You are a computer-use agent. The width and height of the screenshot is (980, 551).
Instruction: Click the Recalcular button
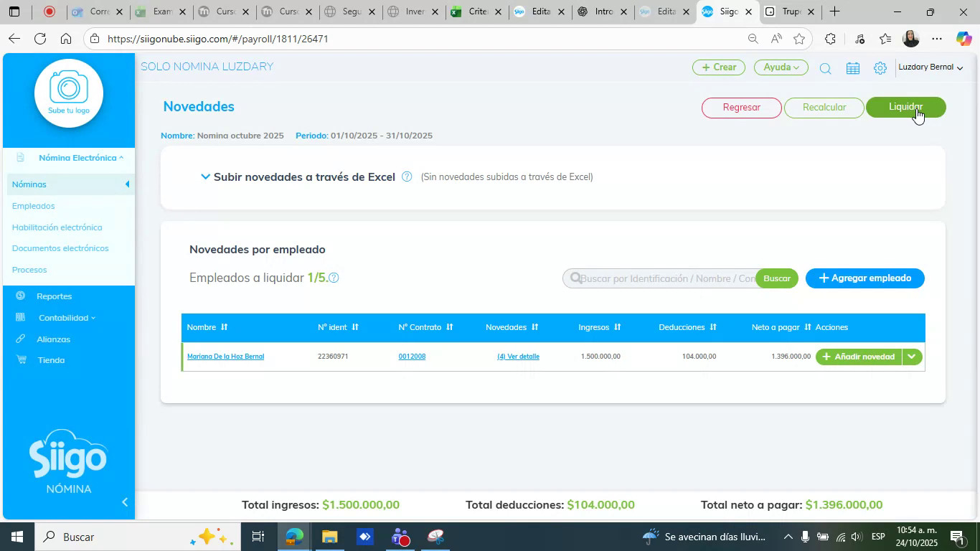coord(824,108)
